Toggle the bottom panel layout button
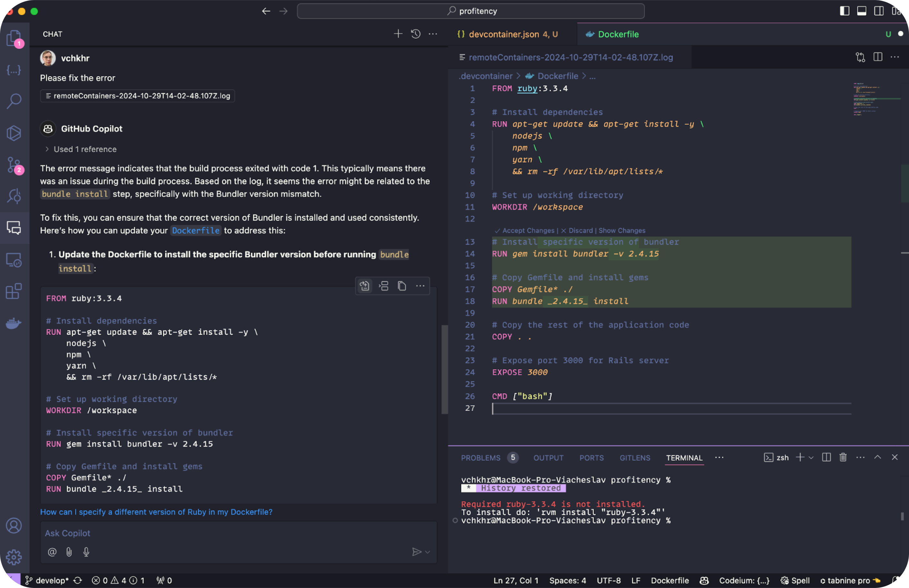The image size is (909, 588). (x=861, y=11)
